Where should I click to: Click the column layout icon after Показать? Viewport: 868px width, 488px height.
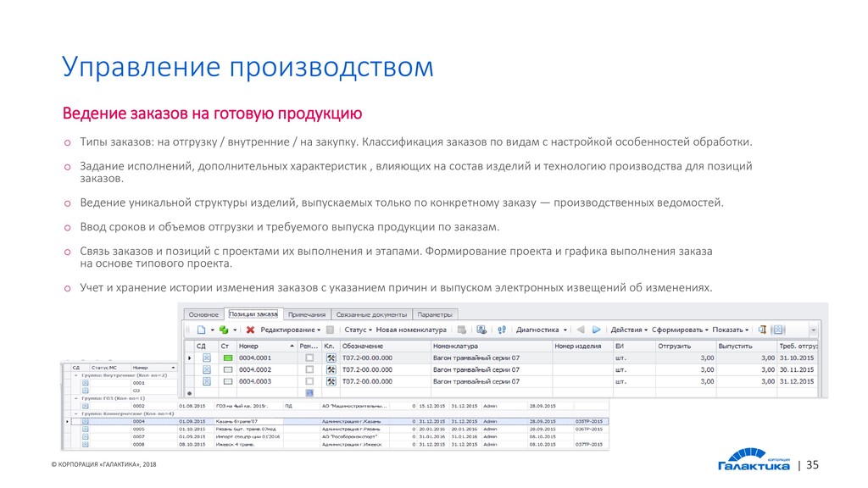click(x=762, y=330)
